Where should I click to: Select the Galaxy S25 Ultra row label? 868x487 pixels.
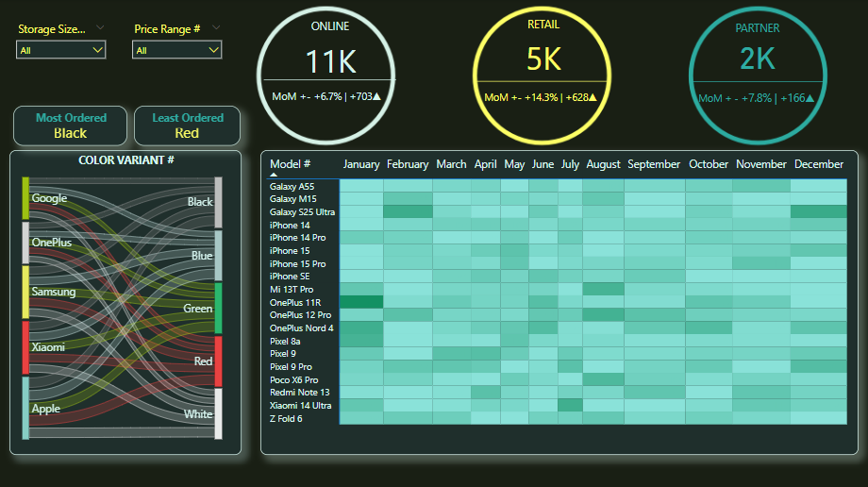point(302,212)
